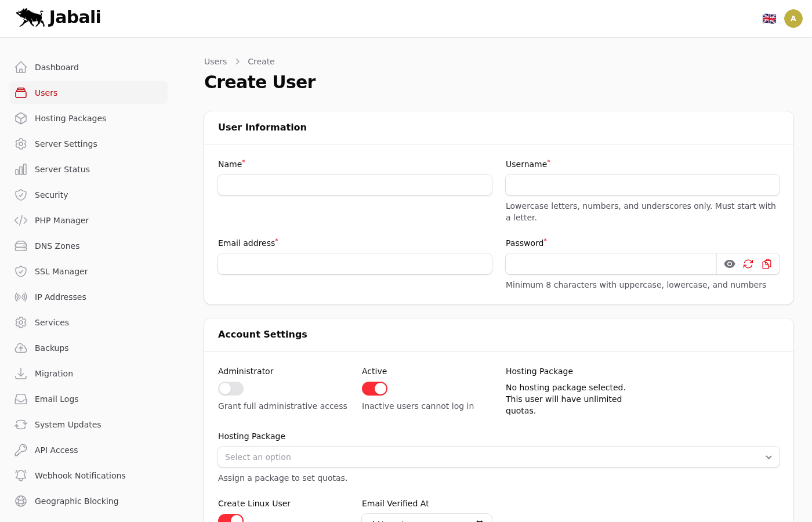Open the user avatar menu
812x522 pixels.
(x=793, y=19)
